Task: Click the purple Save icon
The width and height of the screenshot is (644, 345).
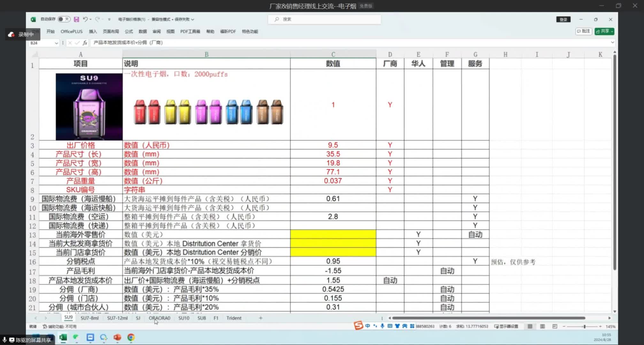Action: [76, 19]
